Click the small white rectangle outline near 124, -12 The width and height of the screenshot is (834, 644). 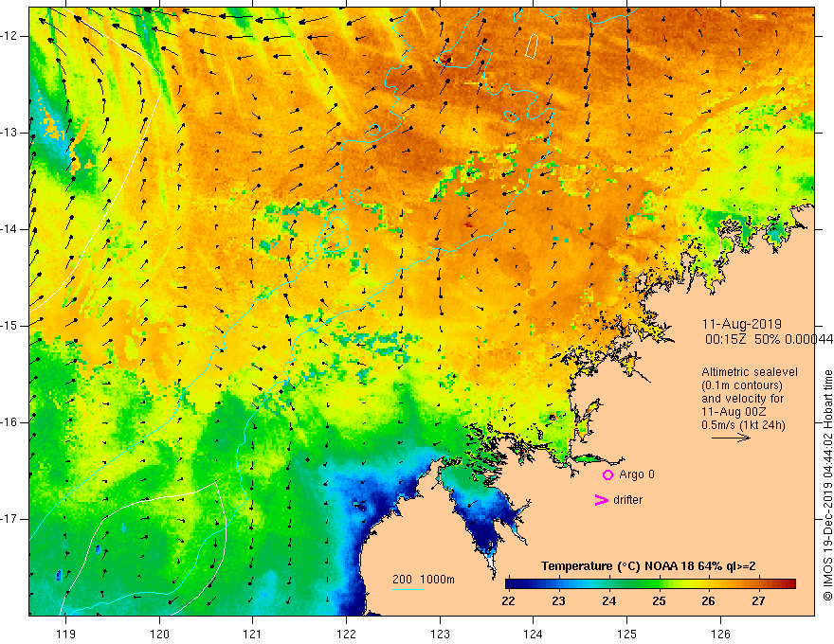click(532, 45)
